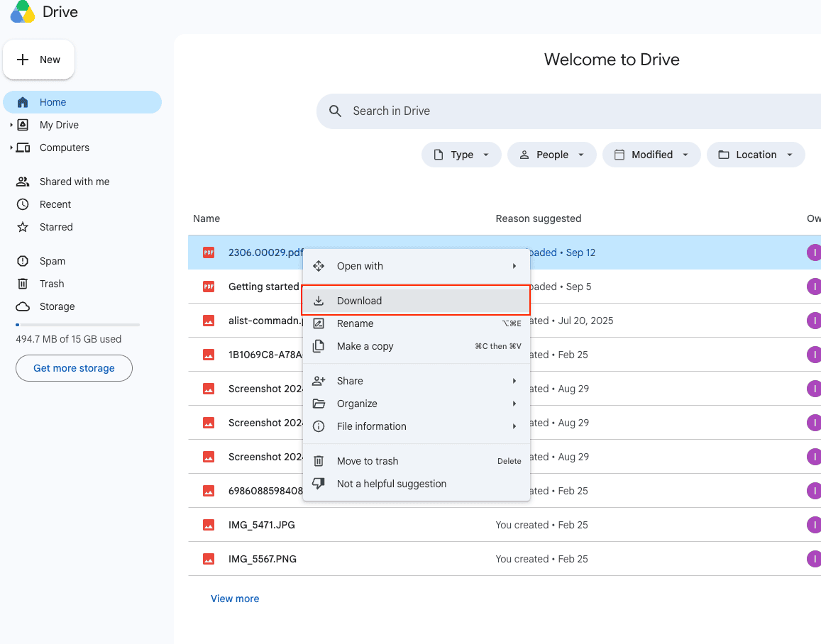The height and width of the screenshot is (644, 821).
Task: Click the Trash bin icon in sidebar
Action: click(23, 284)
